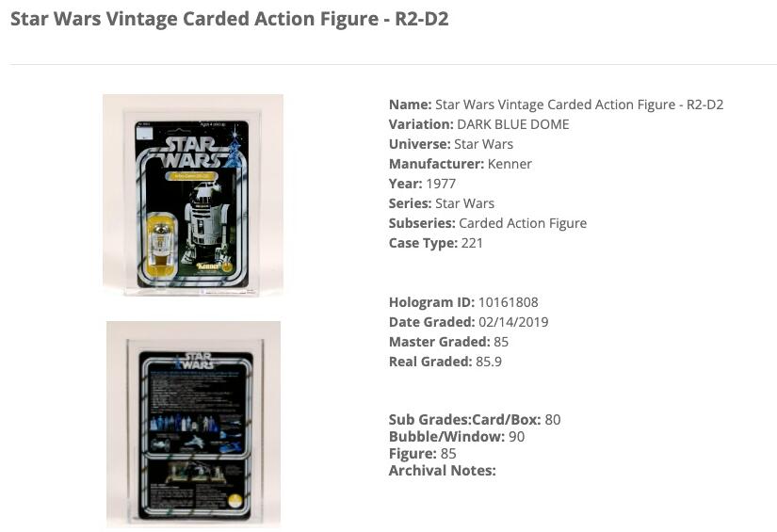The image size is (777, 532).
Task: Click the Series label line
Action: 441,203
